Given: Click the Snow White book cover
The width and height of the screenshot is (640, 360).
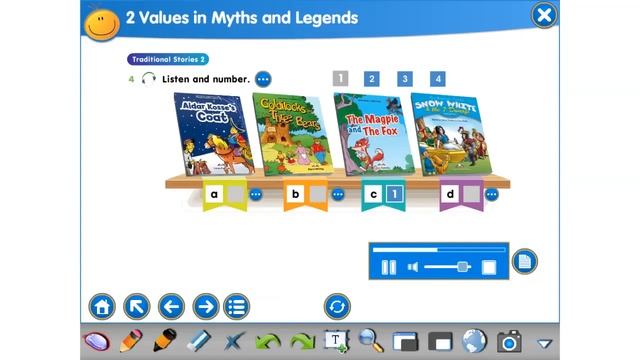Looking at the screenshot, I should [x=451, y=134].
